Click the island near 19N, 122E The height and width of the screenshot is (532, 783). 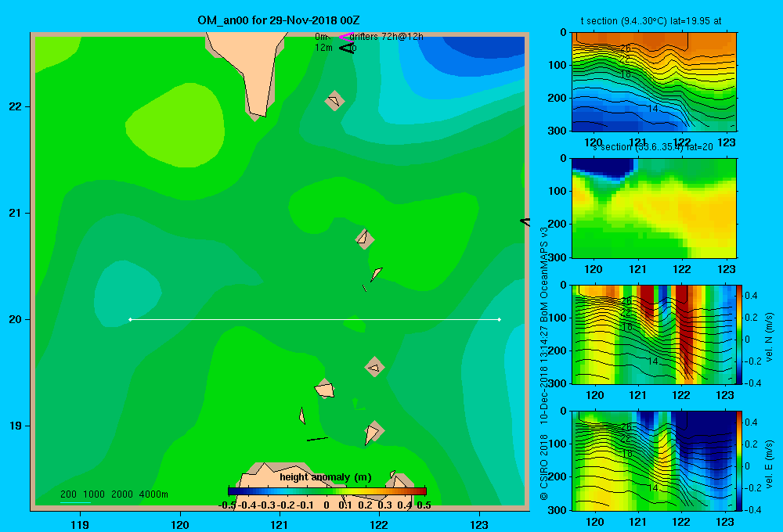pos(373,433)
